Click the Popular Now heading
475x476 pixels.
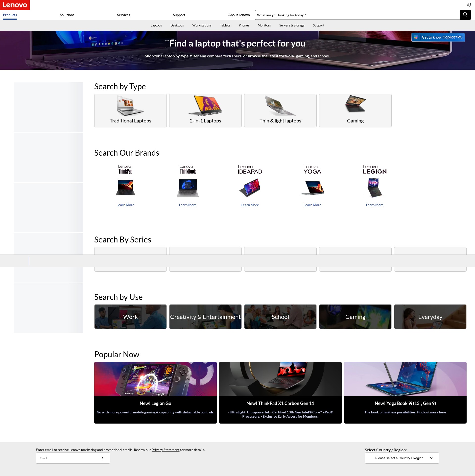click(x=117, y=355)
